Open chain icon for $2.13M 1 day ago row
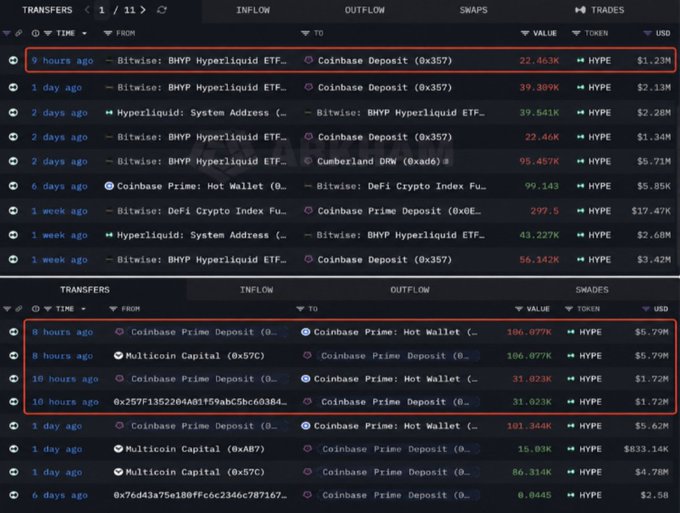This screenshot has width=680, height=513. click(13, 87)
